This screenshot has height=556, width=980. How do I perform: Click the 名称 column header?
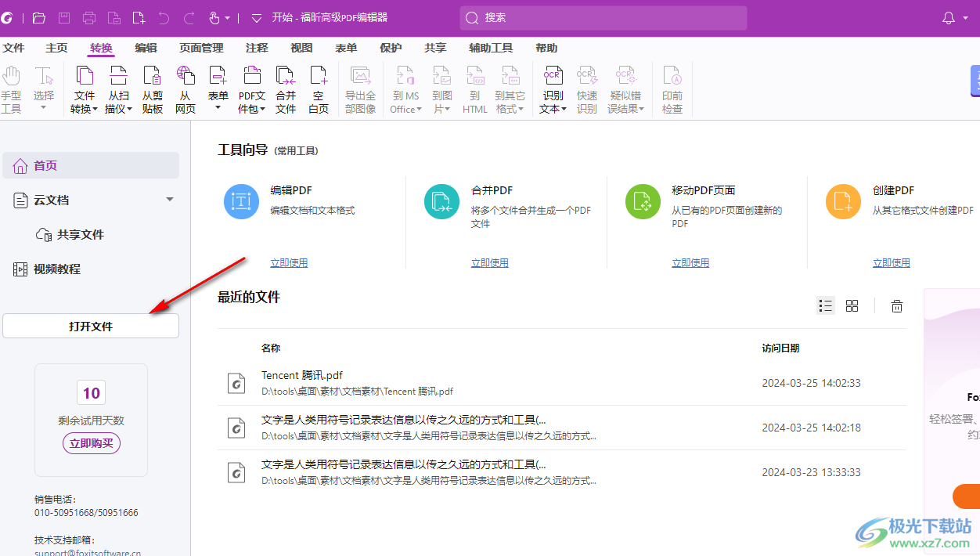(271, 348)
